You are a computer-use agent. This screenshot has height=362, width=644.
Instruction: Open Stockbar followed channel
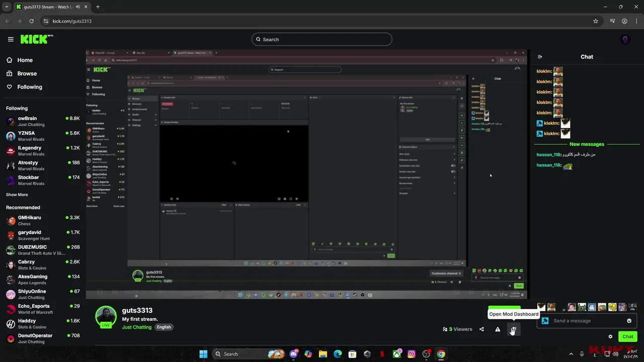pyautogui.click(x=43, y=180)
